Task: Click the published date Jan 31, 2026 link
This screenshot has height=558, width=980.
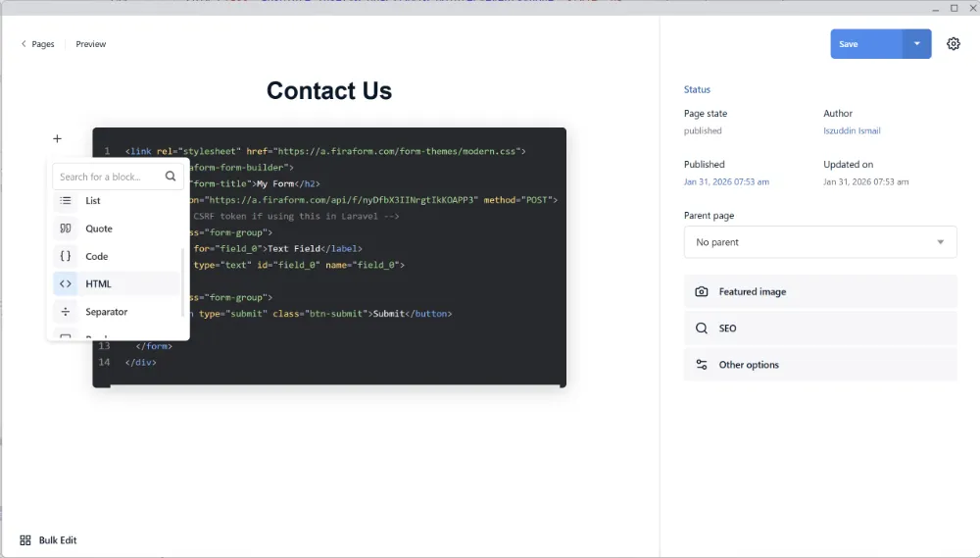Action: click(x=726, y=182)
